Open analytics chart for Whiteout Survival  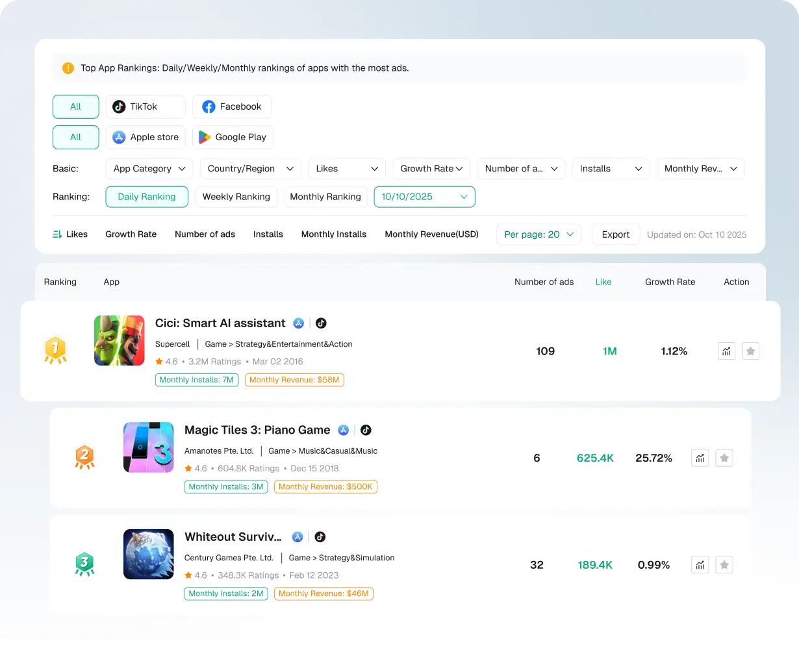700,565
